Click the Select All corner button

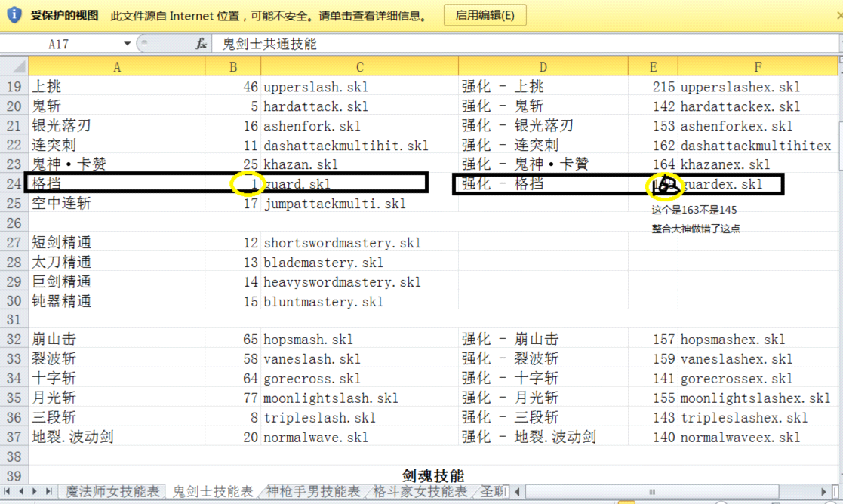point(14,66)
